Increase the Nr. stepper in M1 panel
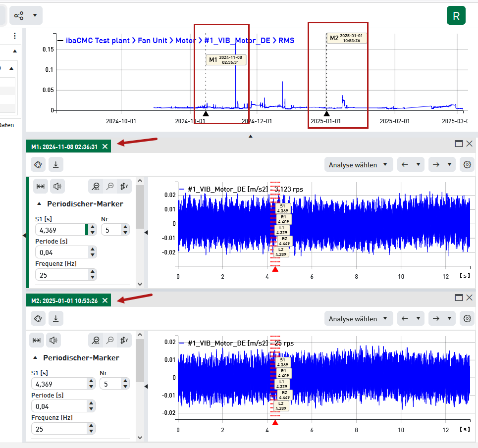 click(x=125, y=227)
